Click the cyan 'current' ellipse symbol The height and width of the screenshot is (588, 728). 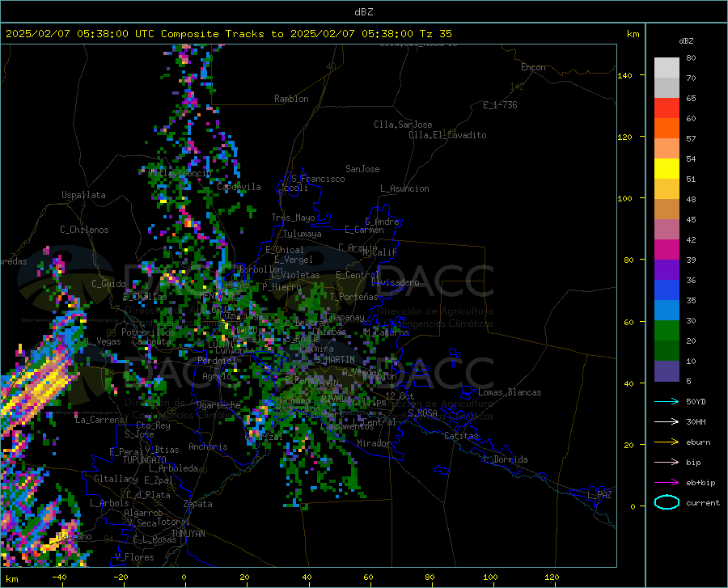tap(667, 502)
